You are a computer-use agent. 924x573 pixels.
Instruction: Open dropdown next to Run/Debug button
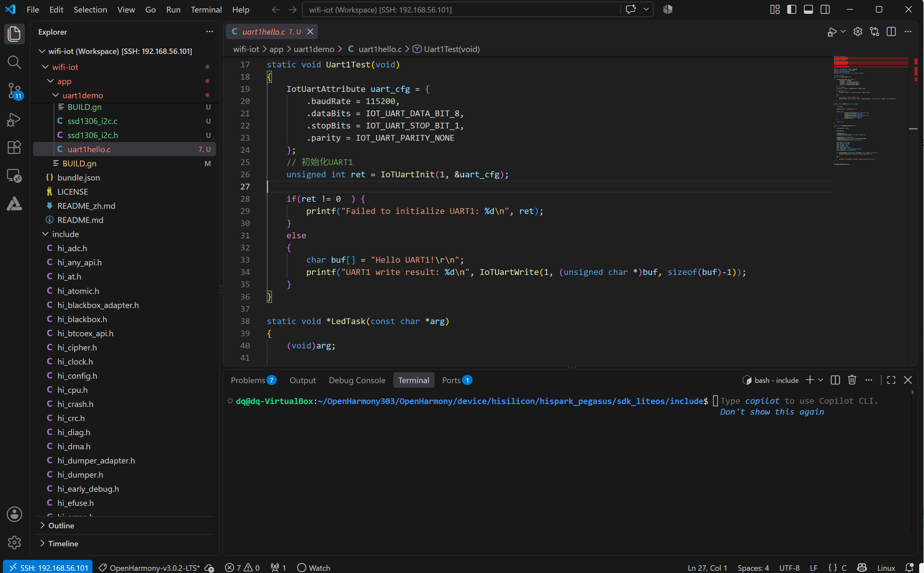[843, 32]
